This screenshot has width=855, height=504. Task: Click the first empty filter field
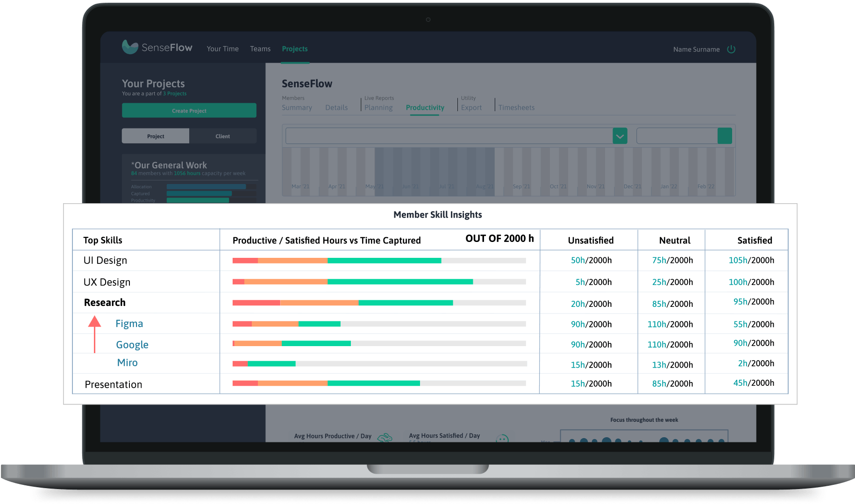coord(449,136)
